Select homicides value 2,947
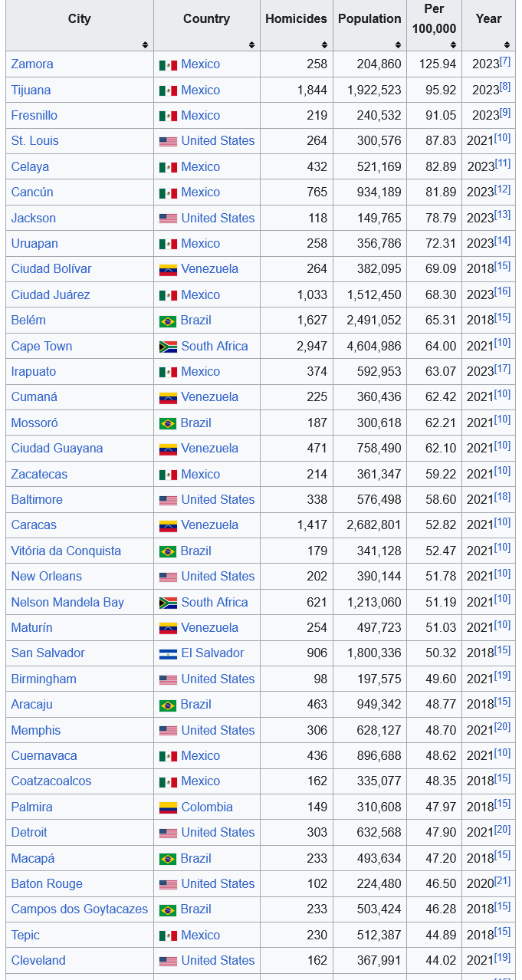This screenshot has width=522, height=980. point(312,346)
